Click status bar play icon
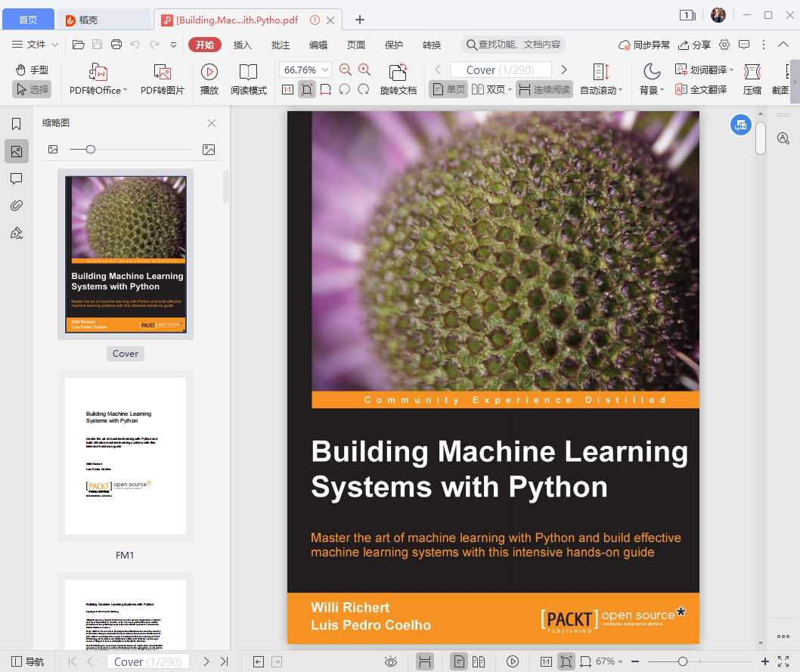The height and width of the screenshot is (672, 800). 513,661
